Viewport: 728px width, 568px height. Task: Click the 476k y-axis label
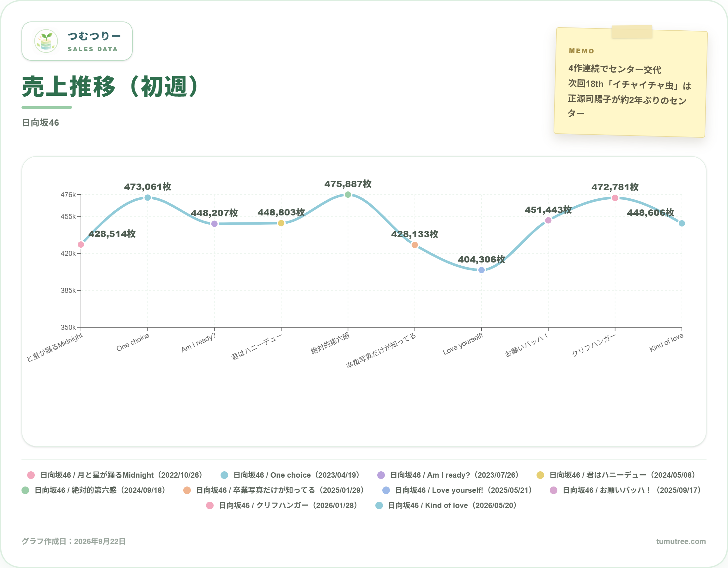tap(68, 195)
